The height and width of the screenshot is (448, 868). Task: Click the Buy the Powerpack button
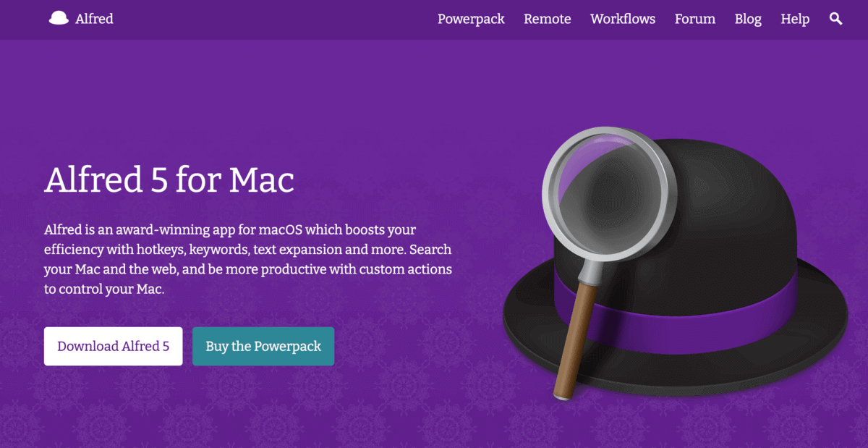pyautogui.click(x=263, y=346)
